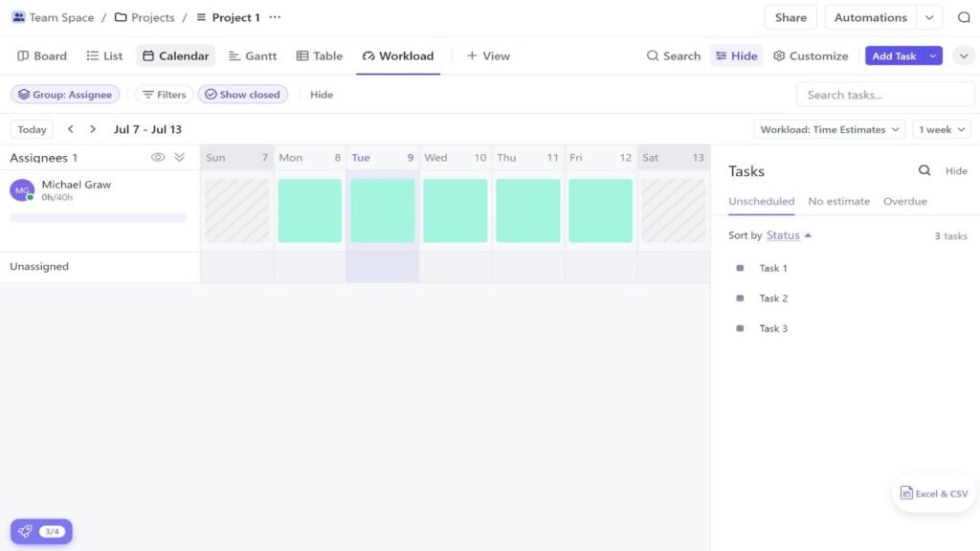980x551 pixels.
Task: Switch to the Table view tab
Action: [x=320, y=55]
